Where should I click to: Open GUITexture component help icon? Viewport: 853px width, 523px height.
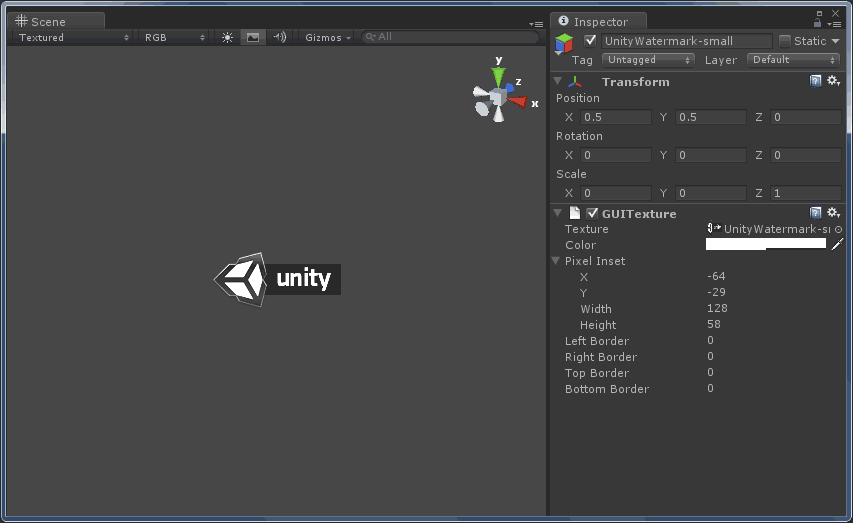pyautogui.click(x=815, y=213)
